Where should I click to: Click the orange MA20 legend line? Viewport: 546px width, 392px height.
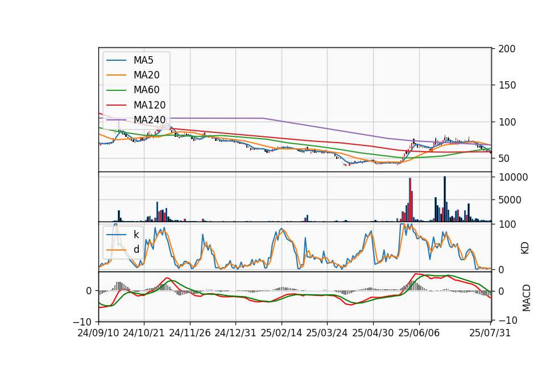pyautogui.click(x=116, y=75)
